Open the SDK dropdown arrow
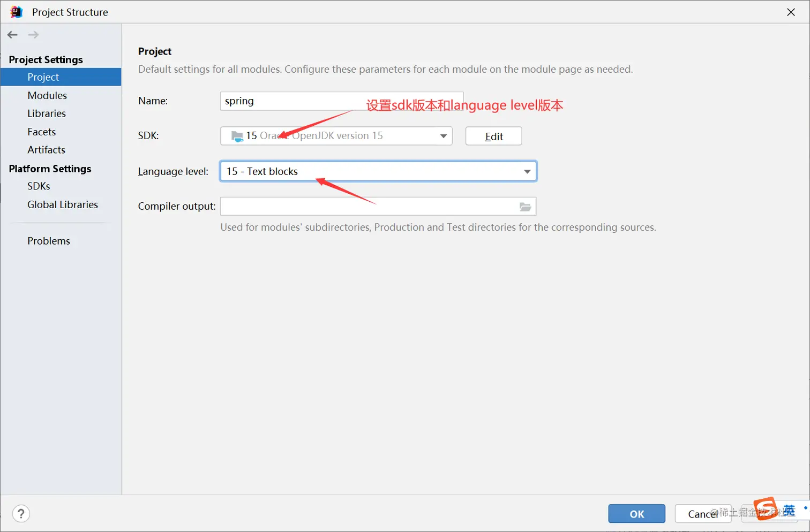This screenshot has height=532, width=810. click(x=444, y=136)
